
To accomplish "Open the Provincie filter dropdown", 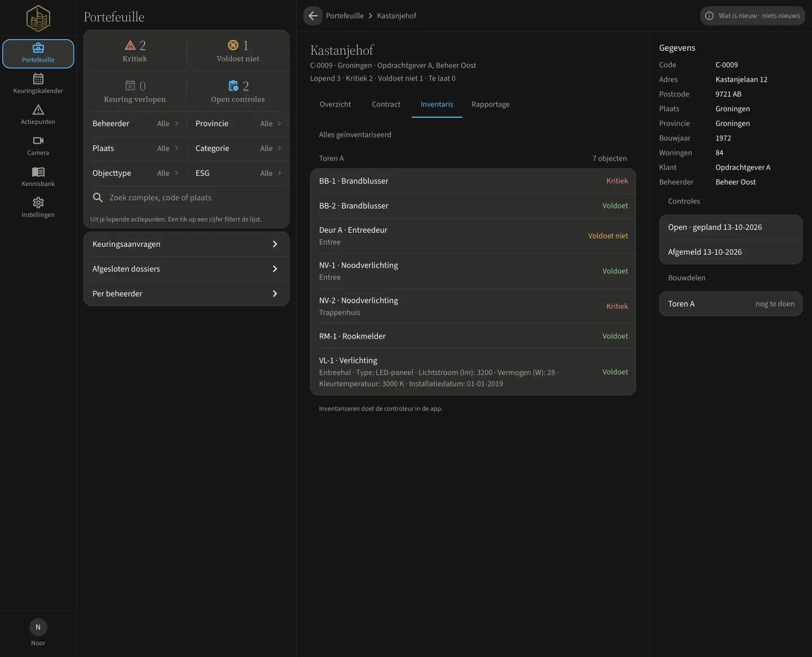I will (x=239, y=123).
